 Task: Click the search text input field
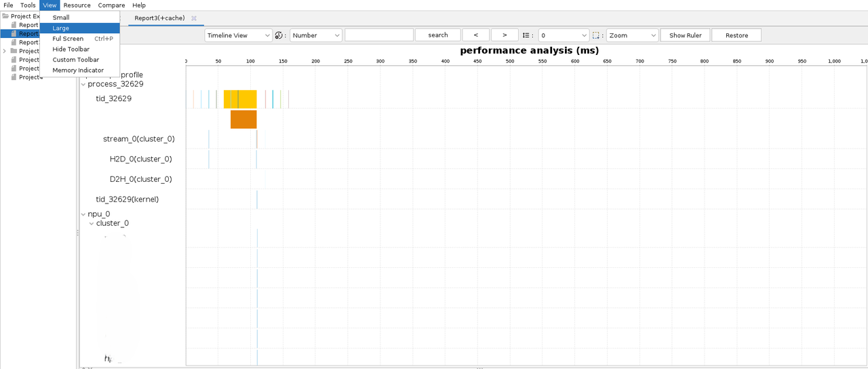coord(378,35)
